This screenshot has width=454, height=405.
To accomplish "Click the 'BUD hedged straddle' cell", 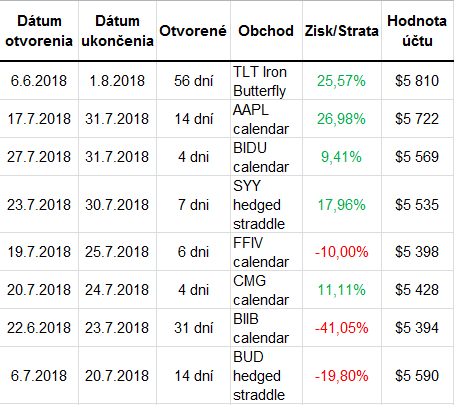I will [x=266, y=376].
